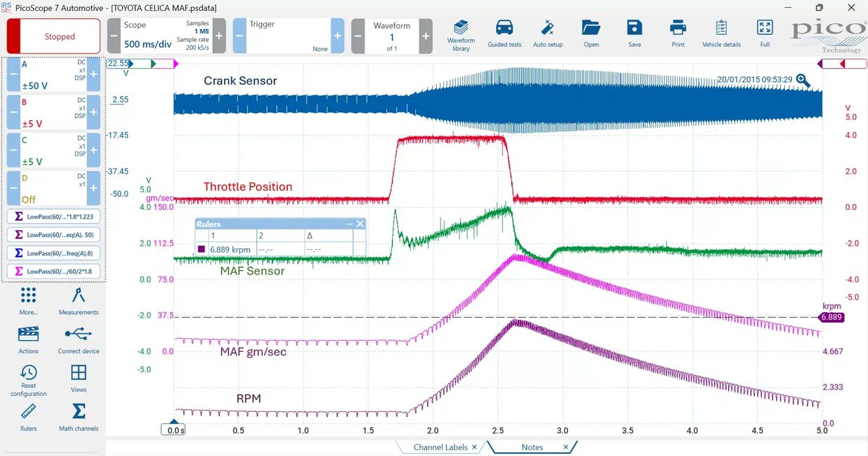Screen dimensions: 868x456
Task: Open the Rulers tool
Action: tap(28, 418)
